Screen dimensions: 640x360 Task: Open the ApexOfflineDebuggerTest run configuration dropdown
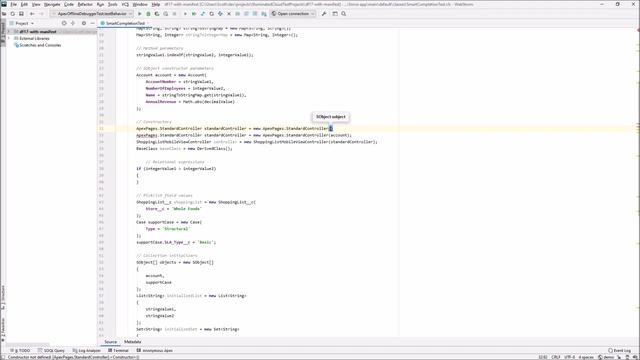[91, 14]
